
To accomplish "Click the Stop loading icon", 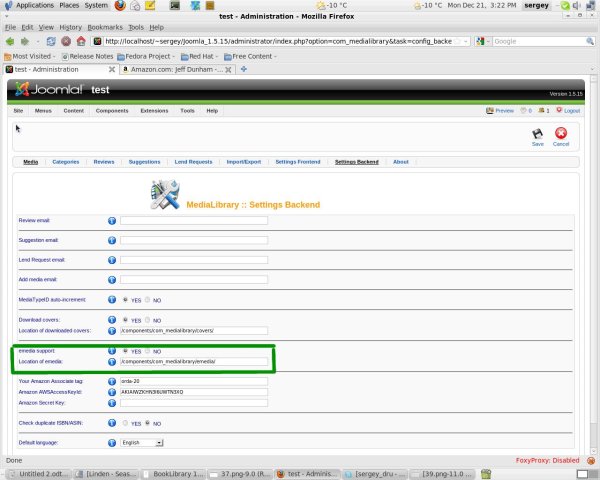I will point(66,41).
